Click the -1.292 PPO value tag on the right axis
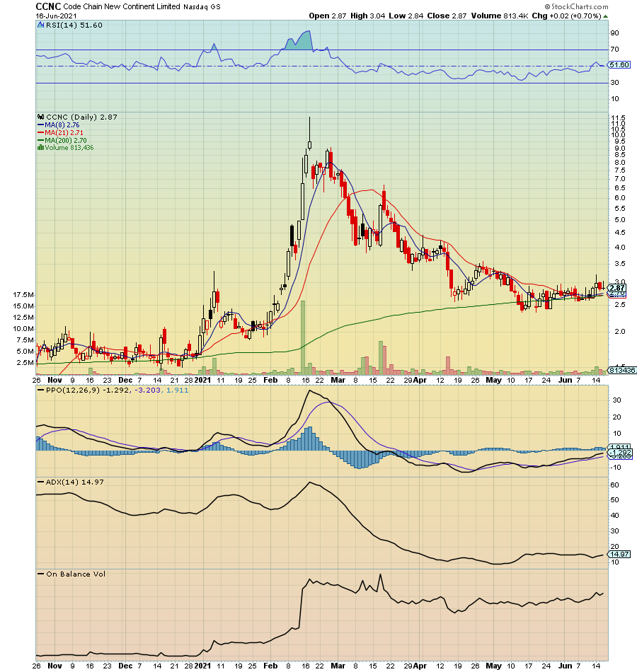Screen dimensions: 637x672 (x=620, y=453)
